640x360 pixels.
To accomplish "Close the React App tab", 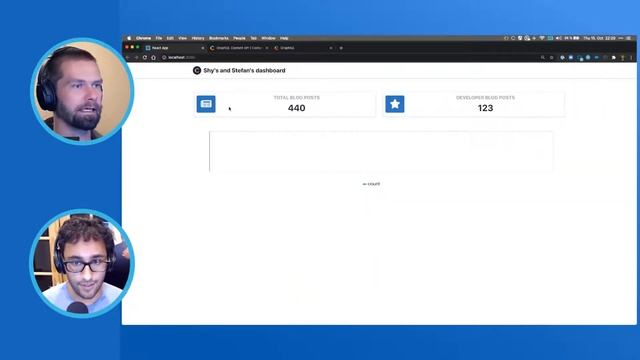I will [x=202, y=48].
